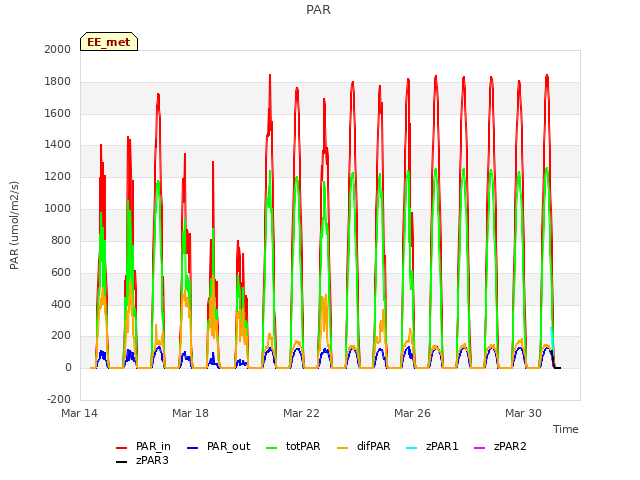The image size is (640, 480).
Task: Click the EE_met annotation label
Action: (x=109, y=42)
